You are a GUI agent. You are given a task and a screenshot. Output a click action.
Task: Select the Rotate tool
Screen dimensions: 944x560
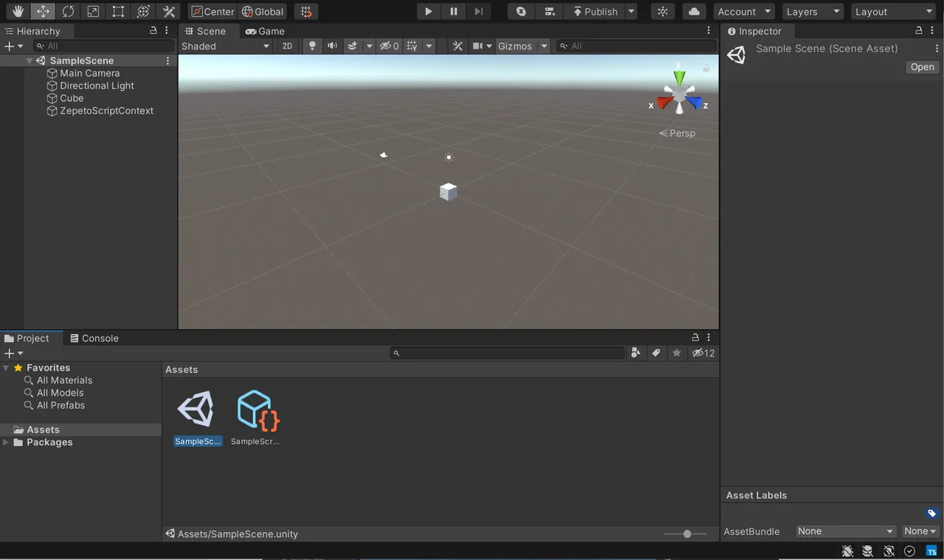68,11
